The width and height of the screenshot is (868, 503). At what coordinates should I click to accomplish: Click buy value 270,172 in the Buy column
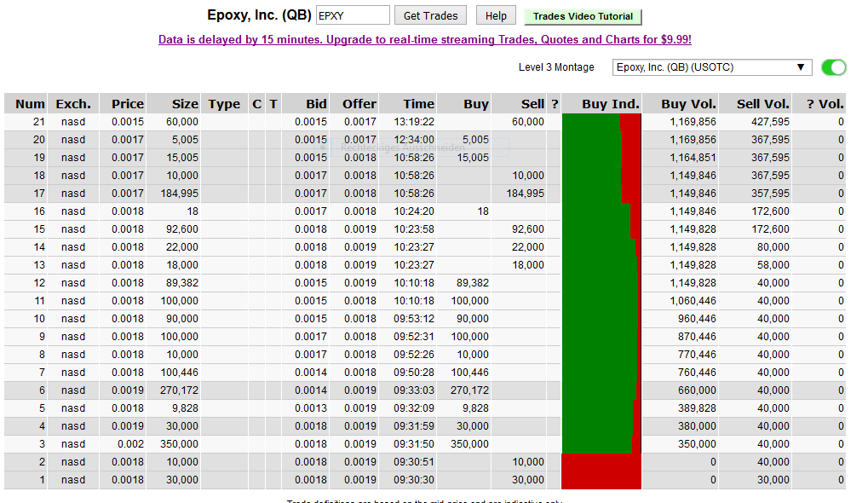(x=469, y=390)
